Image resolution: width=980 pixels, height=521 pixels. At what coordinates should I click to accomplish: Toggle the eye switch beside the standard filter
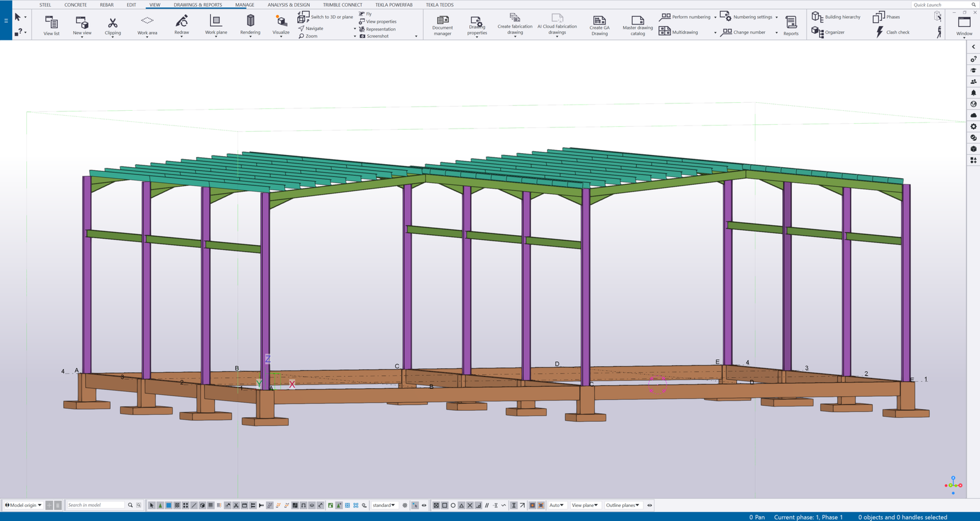(424, 505)
